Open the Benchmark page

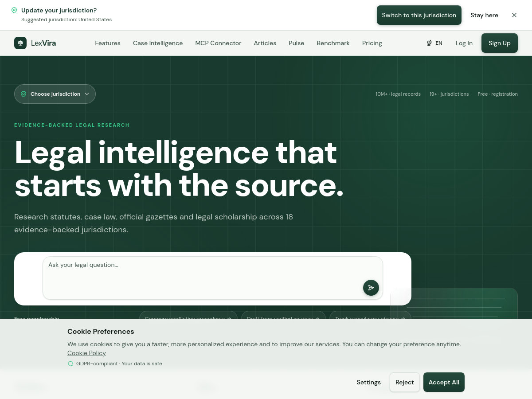[x=333, y=43]
